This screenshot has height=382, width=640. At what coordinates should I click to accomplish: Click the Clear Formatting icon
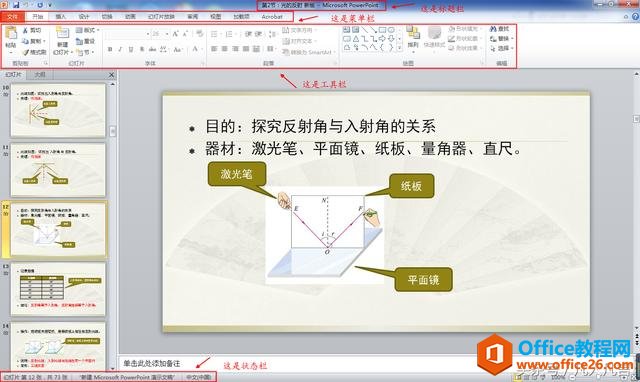tap(200, 34)
